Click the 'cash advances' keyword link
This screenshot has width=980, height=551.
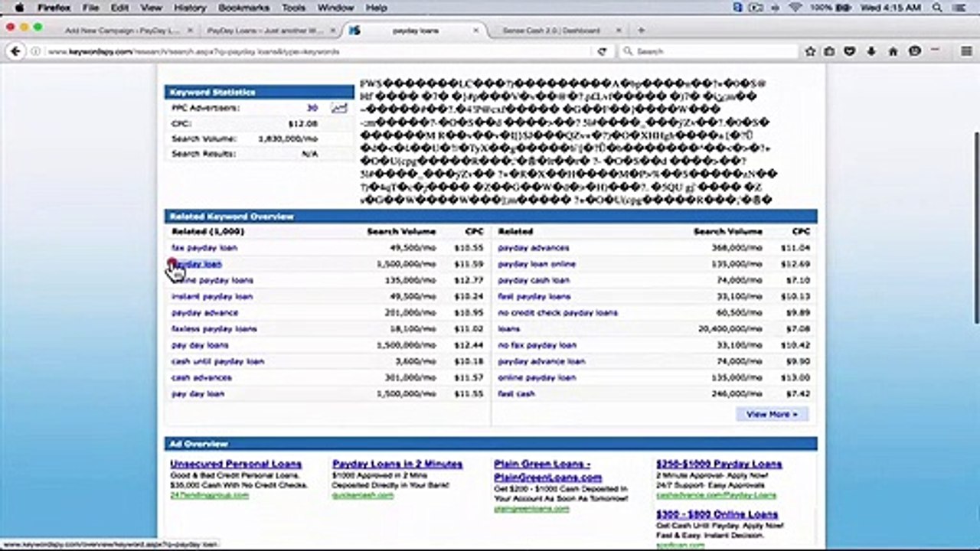click(201, 377)
